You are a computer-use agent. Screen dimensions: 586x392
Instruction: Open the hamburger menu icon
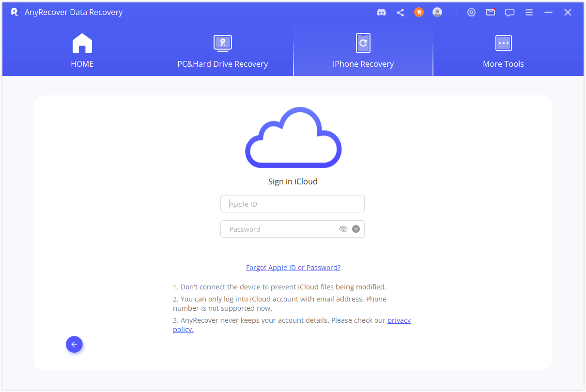point(529,13)
